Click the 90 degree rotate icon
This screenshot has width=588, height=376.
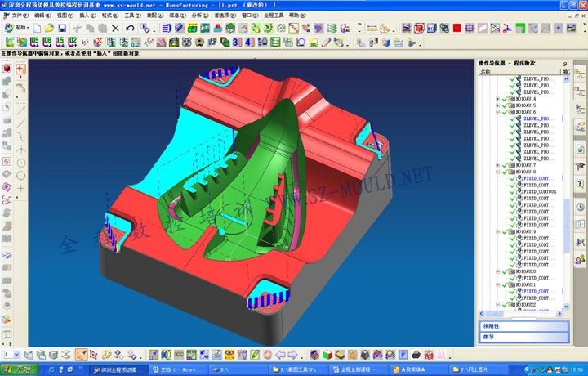[166, 354]
